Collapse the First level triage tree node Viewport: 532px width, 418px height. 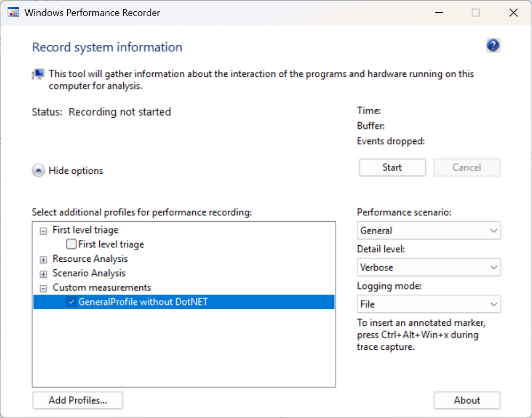click(43, 230)
